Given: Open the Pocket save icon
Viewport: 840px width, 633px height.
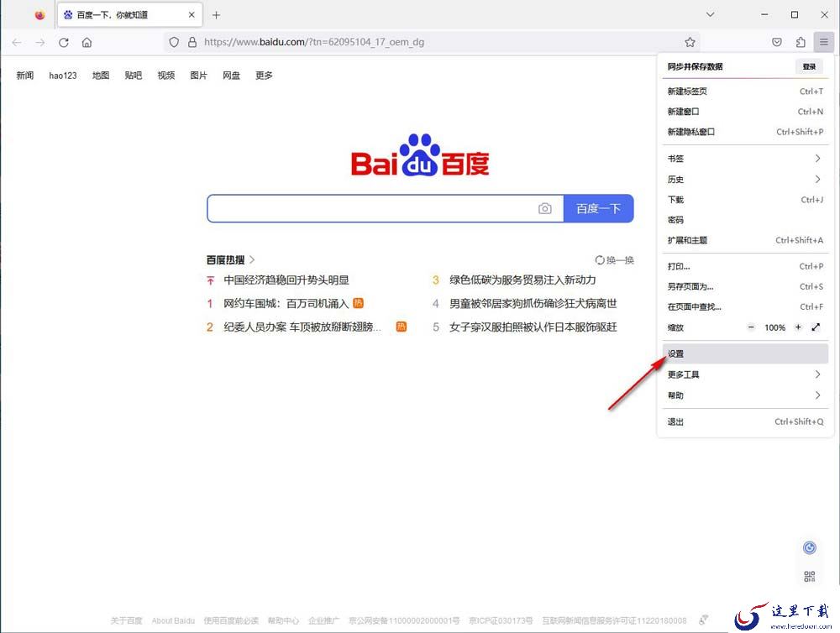Looking at the screenshot, I should 777,42.
